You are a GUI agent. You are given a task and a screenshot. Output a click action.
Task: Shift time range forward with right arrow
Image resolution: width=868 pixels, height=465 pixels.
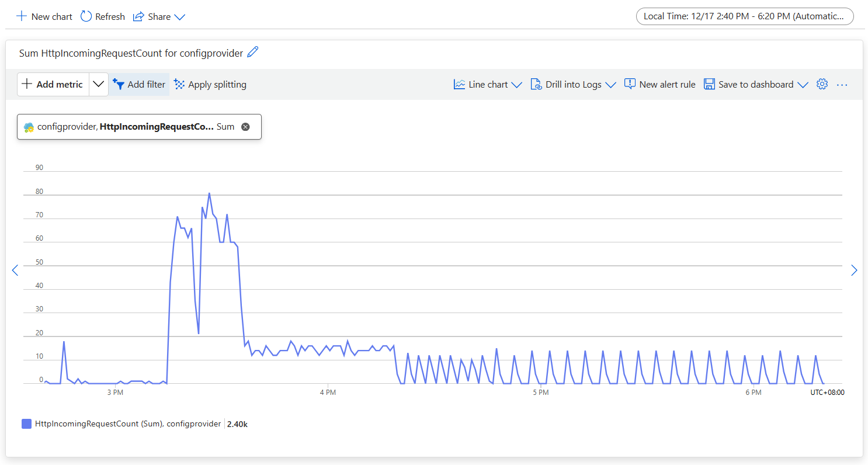pyautogui.click(x=854, y=270)
